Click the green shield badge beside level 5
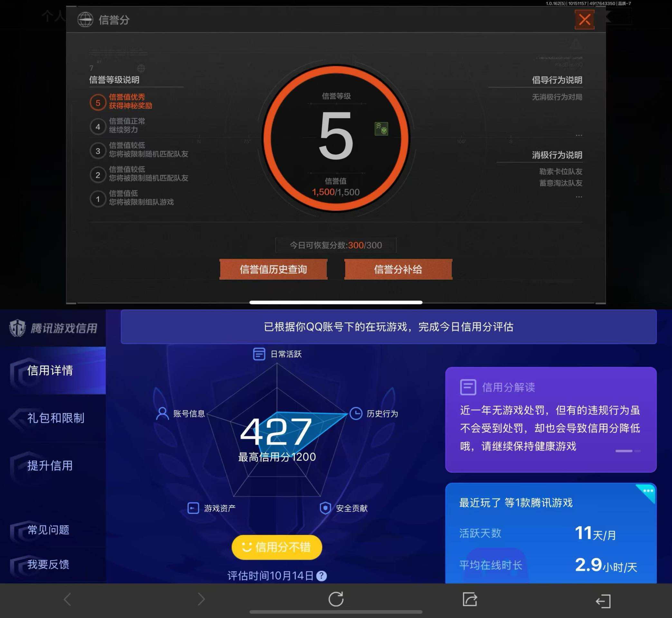 pos(381,128)
